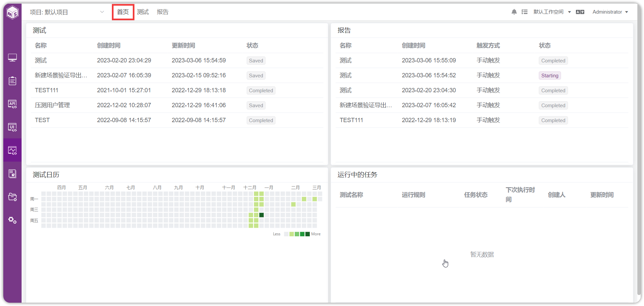Open the 压测用户管理 test
The height and width of the screenshot is (306, 644).
177,105
